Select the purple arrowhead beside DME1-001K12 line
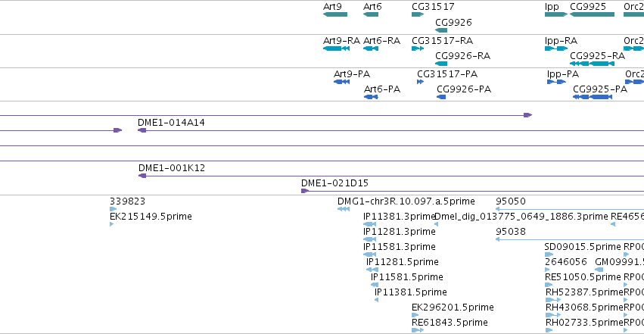The width and height of the screenshot is (644, 334). coord(142,176)
